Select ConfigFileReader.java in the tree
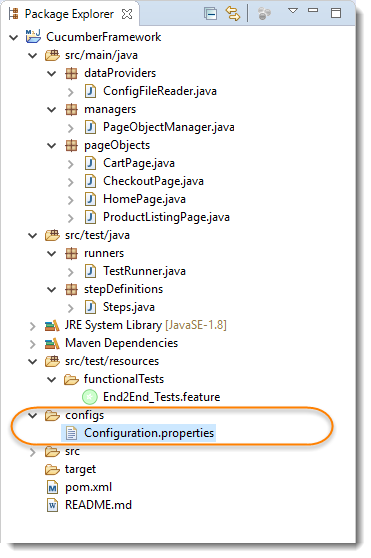 tap(160, 91)
